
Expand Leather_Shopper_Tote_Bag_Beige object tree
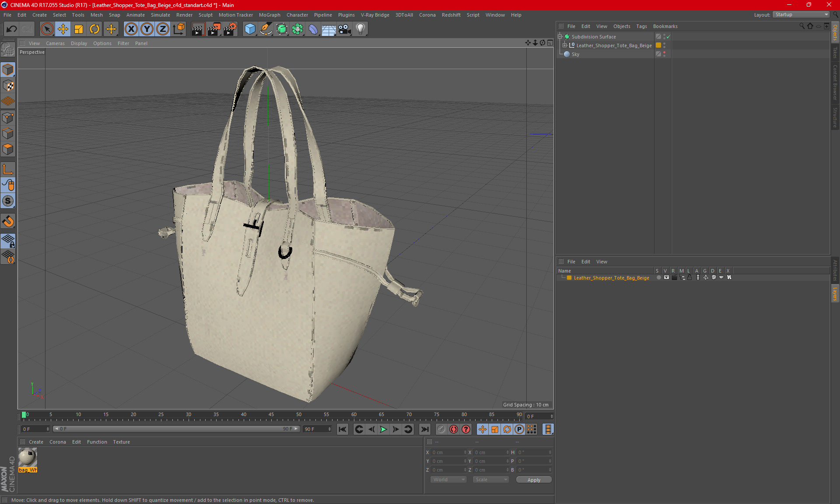coord(565,45)
